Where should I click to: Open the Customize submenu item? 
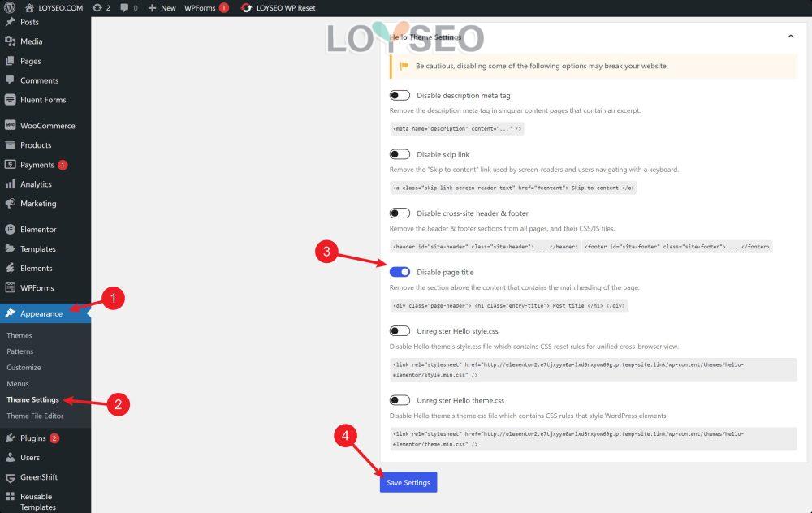[x=24, y=368]
